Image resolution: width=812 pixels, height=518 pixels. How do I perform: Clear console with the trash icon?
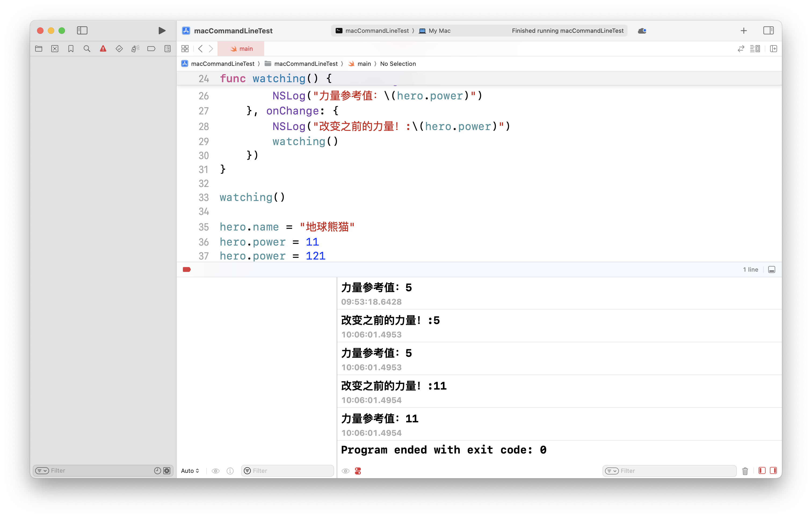click(745, 471)
